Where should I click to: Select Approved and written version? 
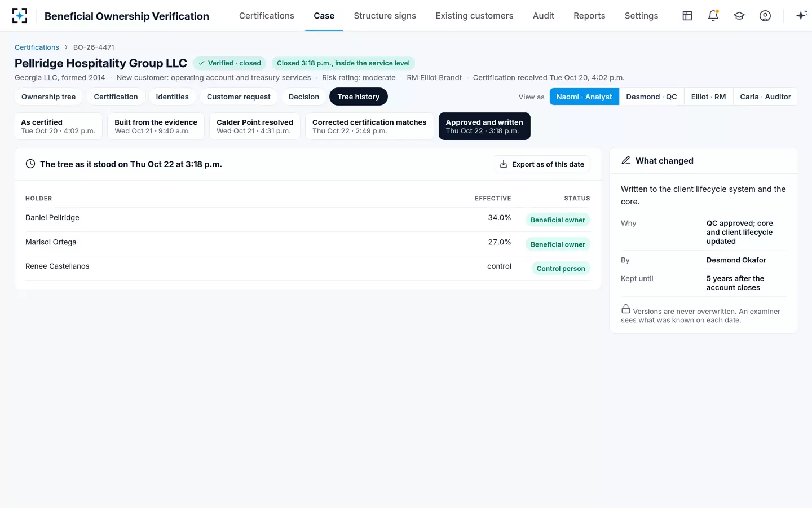(484, 126)
